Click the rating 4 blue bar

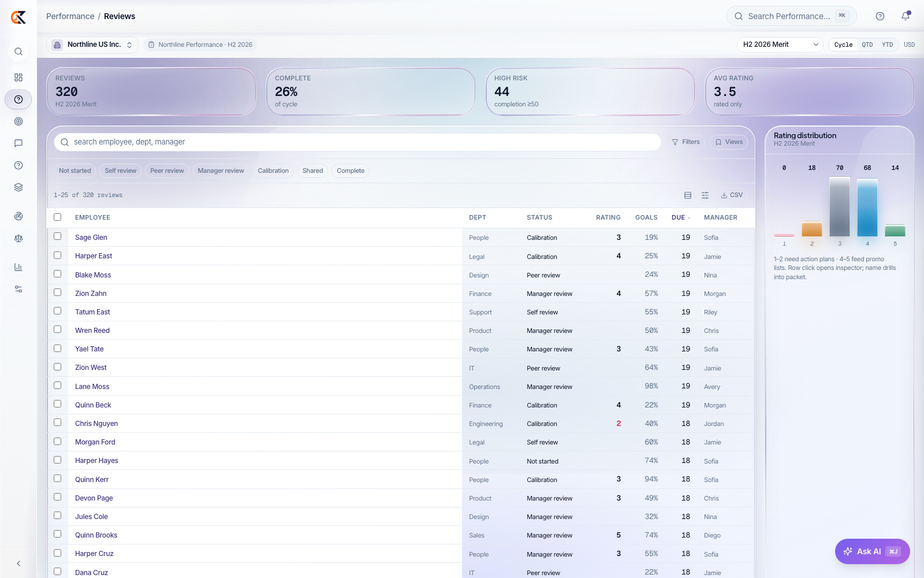[867, 208]
